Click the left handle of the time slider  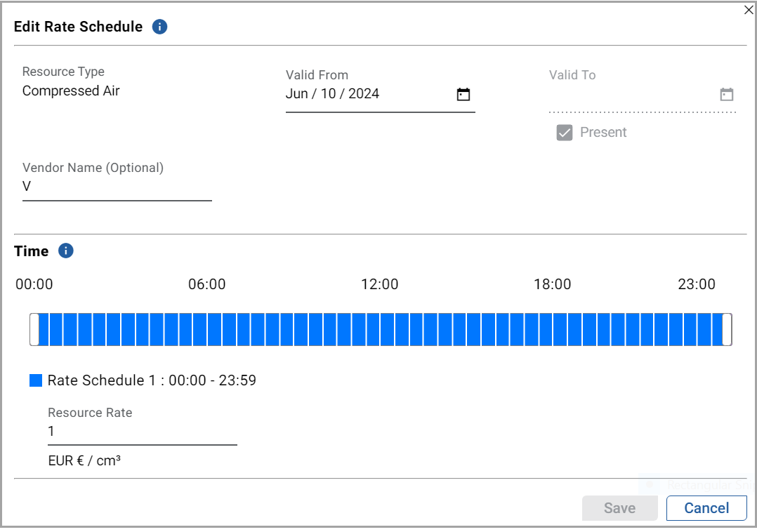pos(34,330)
